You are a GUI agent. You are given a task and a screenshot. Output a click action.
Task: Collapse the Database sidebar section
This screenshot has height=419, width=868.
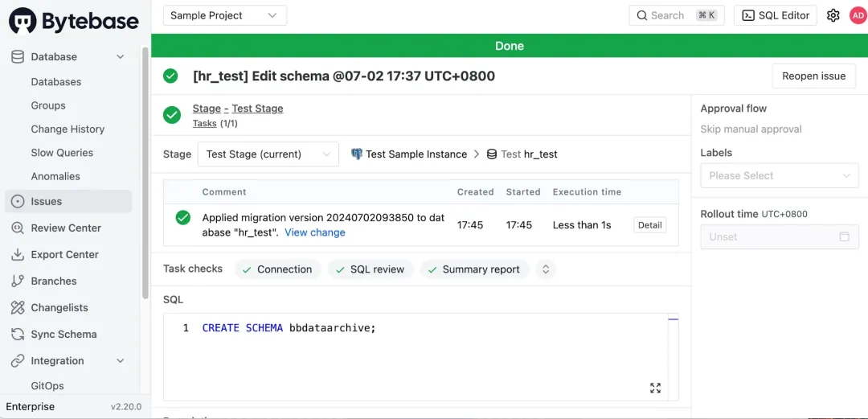(121, 57)
